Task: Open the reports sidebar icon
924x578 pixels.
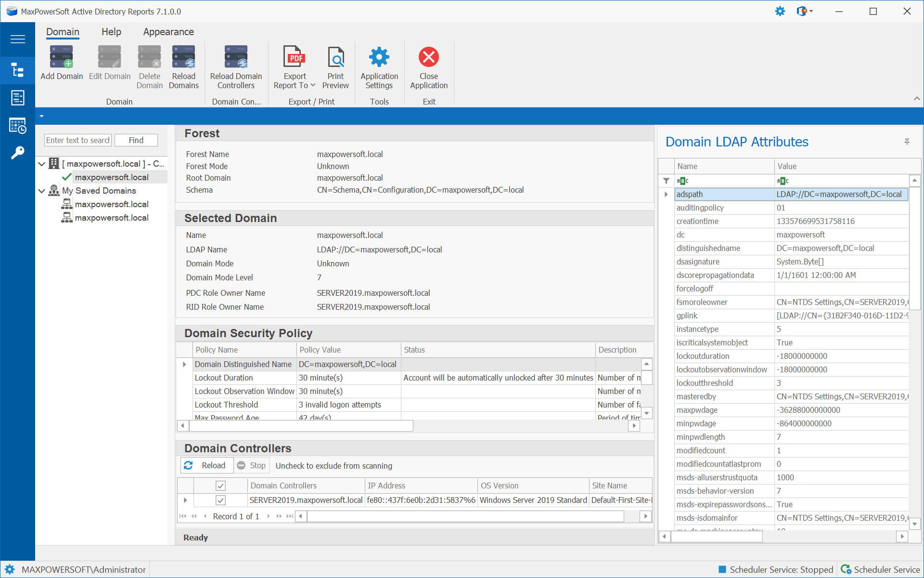Action: [18, 98]
